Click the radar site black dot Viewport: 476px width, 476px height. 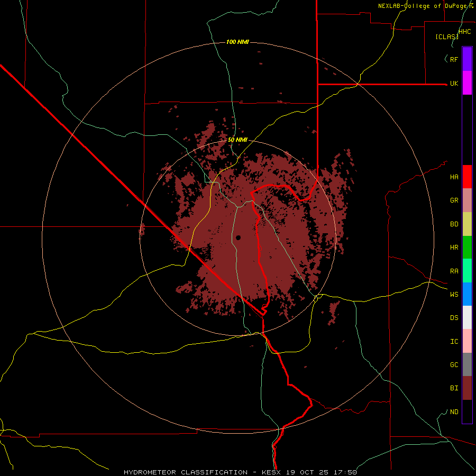pos(239,237)
